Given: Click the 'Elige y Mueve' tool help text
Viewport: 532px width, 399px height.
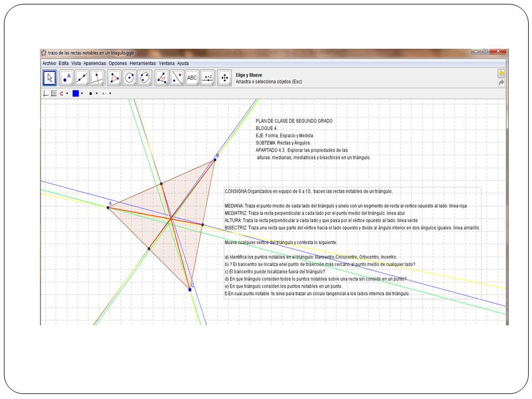Looking at the screenshot, I should (x=249, y=75).
